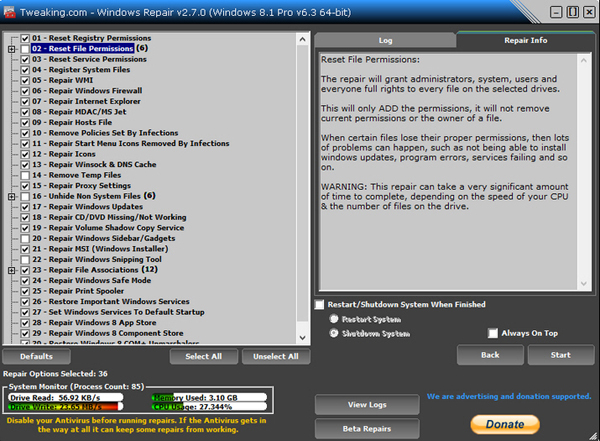Click the advertising and donation supported link

(509, 396)
